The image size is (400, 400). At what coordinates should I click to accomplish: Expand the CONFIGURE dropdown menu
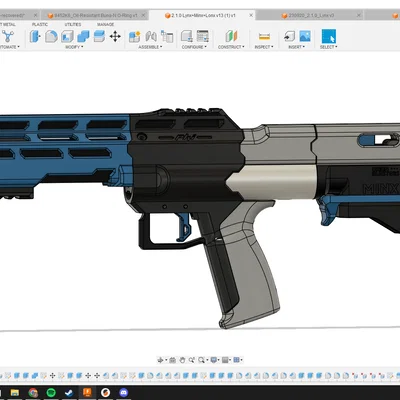click(194, 47)
